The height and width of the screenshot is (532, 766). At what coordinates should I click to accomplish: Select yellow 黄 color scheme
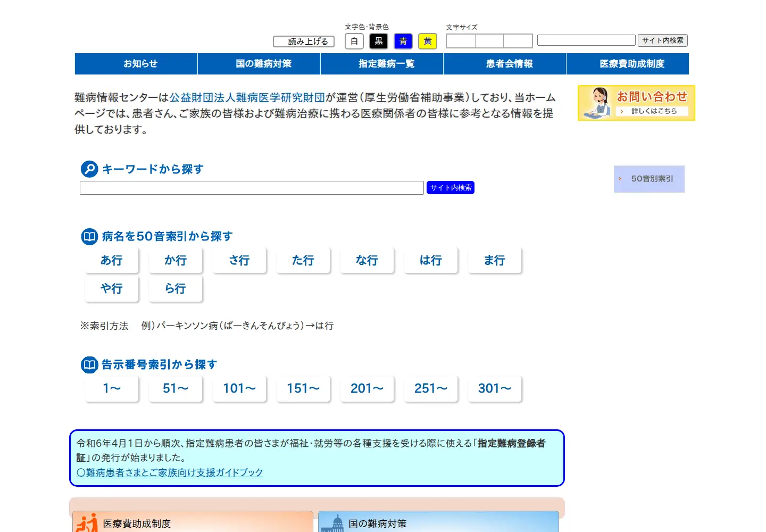428,41
